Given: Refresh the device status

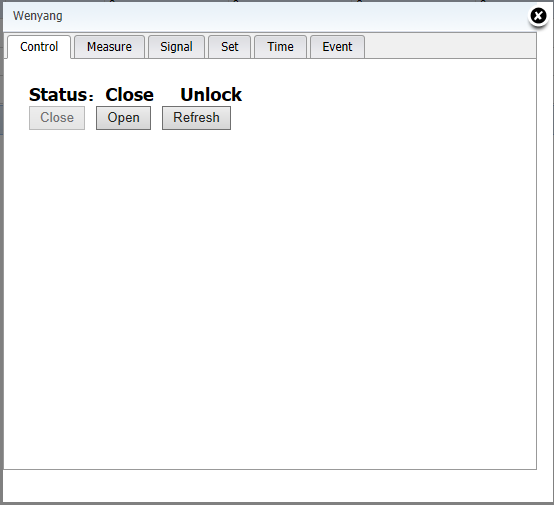Looking at the screenshot, I should tap(196, 118).
